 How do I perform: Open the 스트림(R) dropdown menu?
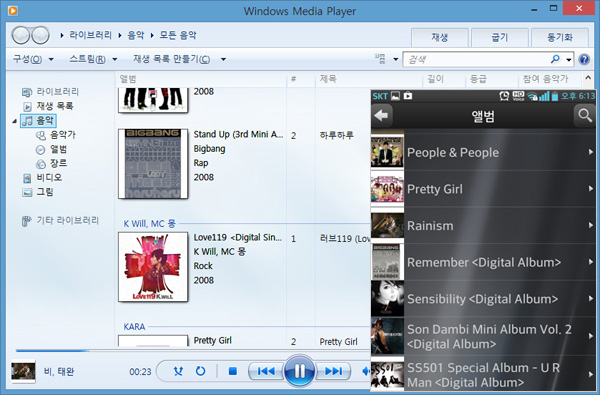(93, 59)
